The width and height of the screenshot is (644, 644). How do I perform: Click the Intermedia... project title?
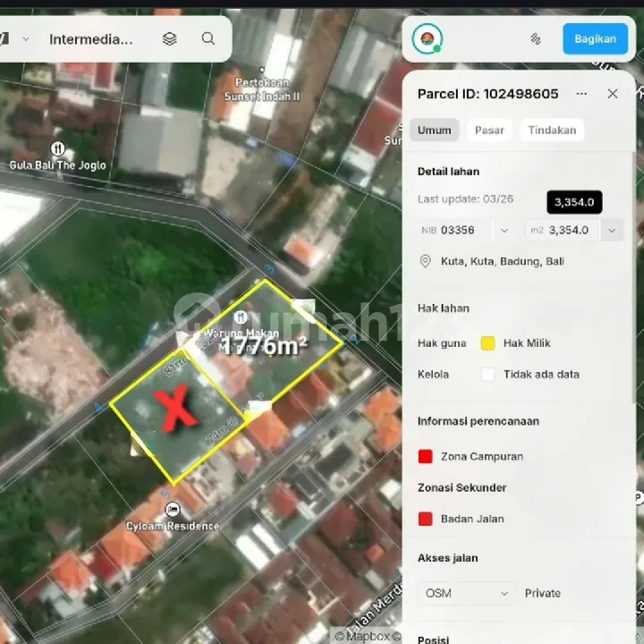[90, 39]
